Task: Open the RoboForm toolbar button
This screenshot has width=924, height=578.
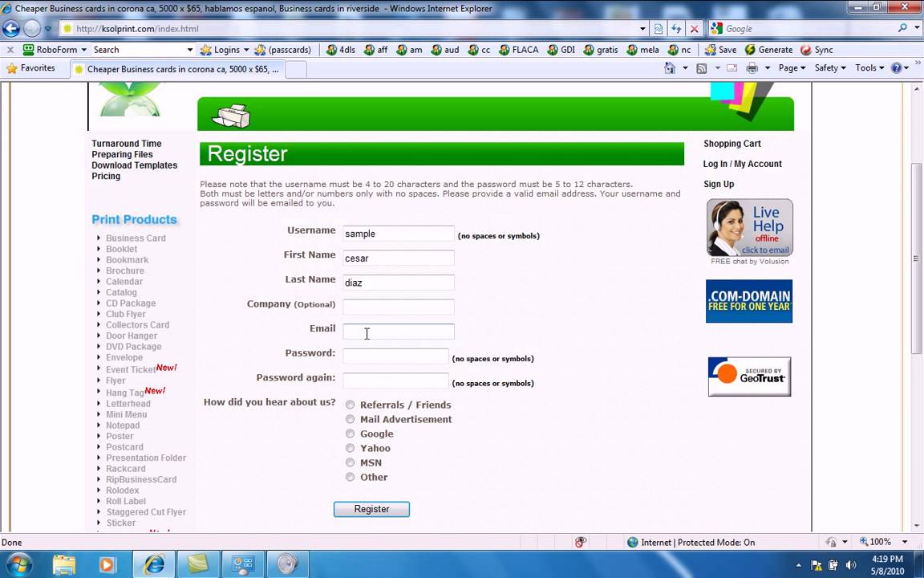Action: point(55,50)
